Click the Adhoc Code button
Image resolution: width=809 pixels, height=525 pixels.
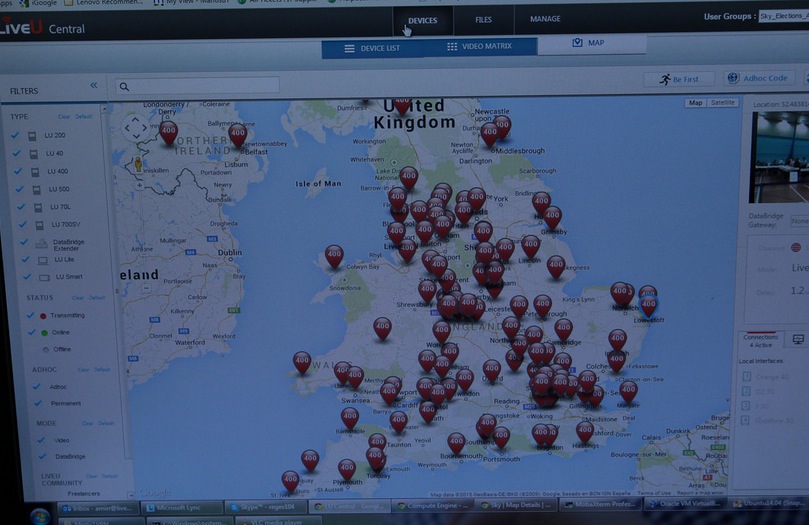click(758, 78)
